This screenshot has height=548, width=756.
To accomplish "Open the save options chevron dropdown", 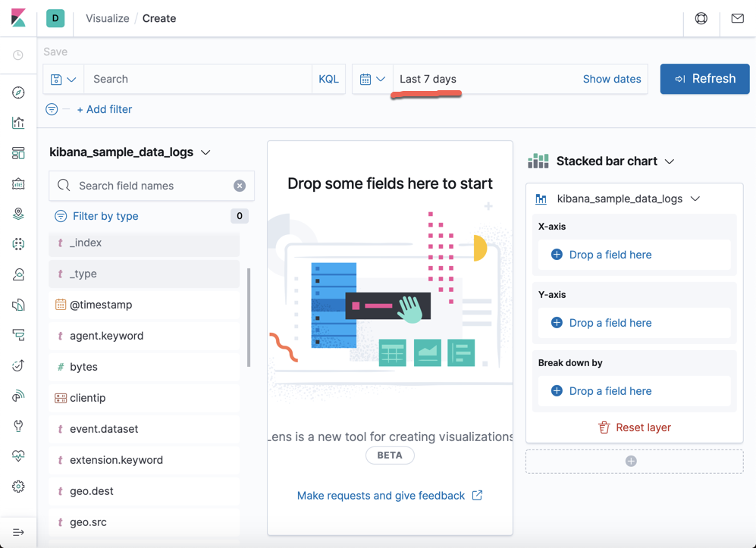I will pos(72,79).
